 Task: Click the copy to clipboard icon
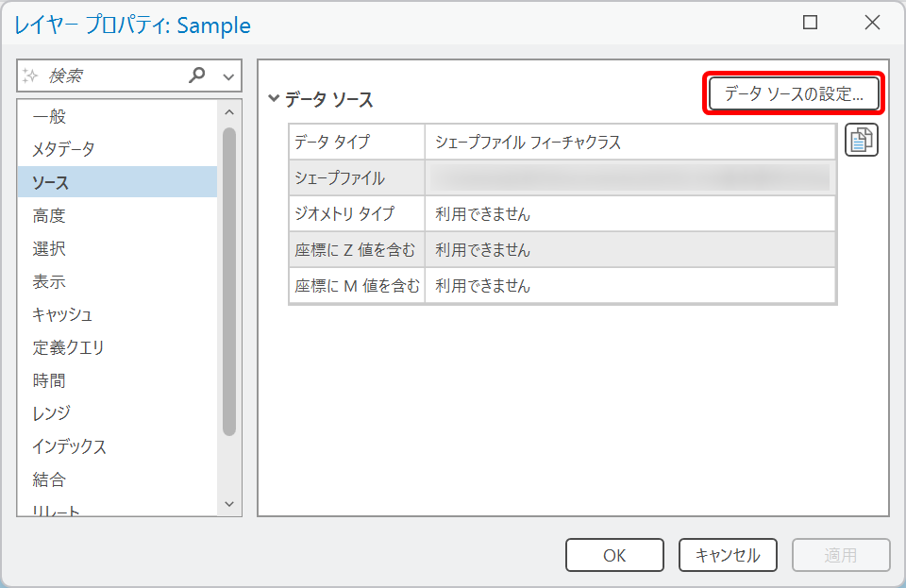[x=861, y=141]
